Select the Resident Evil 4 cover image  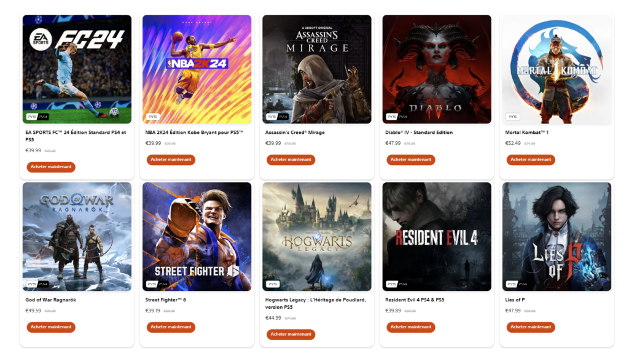click(437, 236)
